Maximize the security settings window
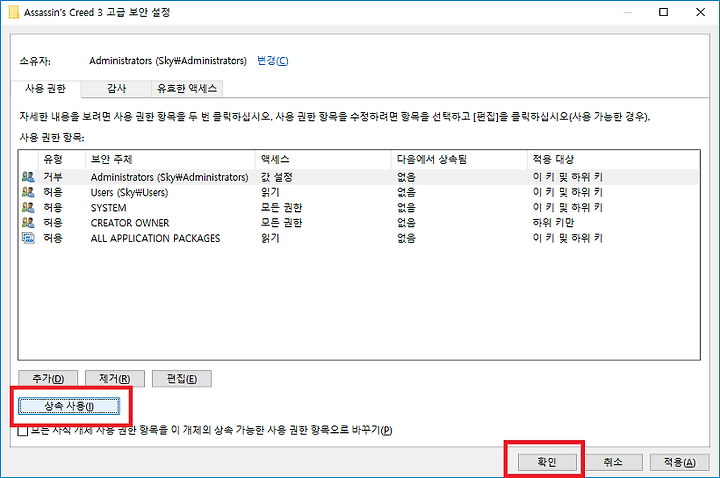720x478 pixels. coord(664,12)
